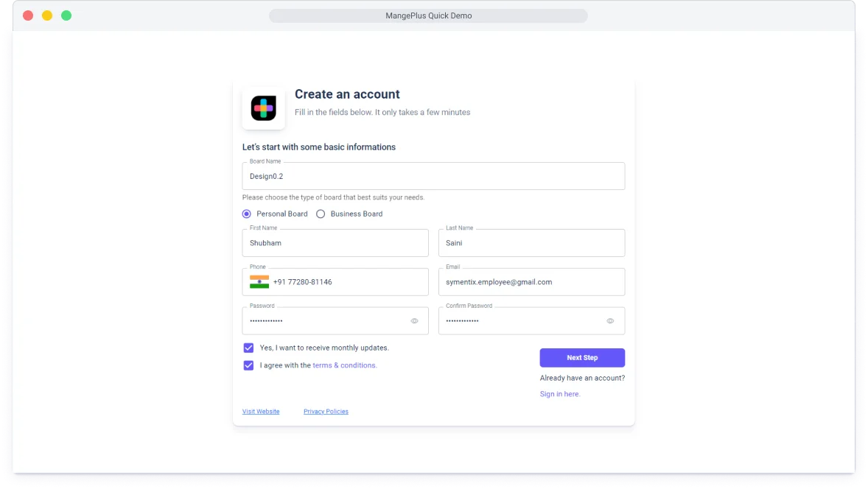Choose the Business Board radio option
The height and width of the screenshot is (489, 868).
pos(321,214)
